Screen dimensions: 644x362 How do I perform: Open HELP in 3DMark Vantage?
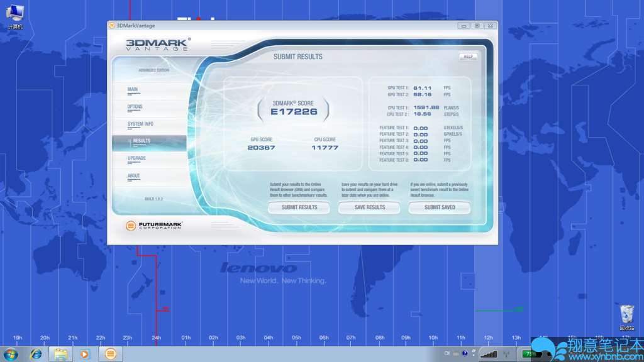tap(468, 57)
